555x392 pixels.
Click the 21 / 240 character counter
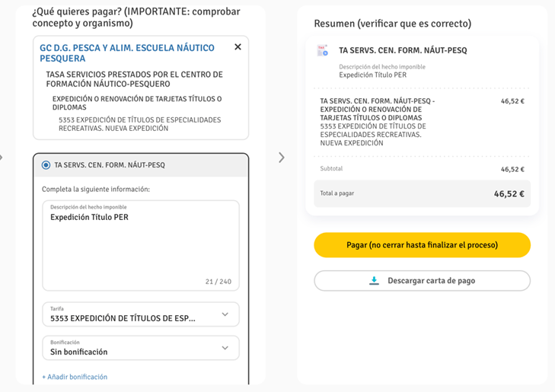(x=218, y=282)
